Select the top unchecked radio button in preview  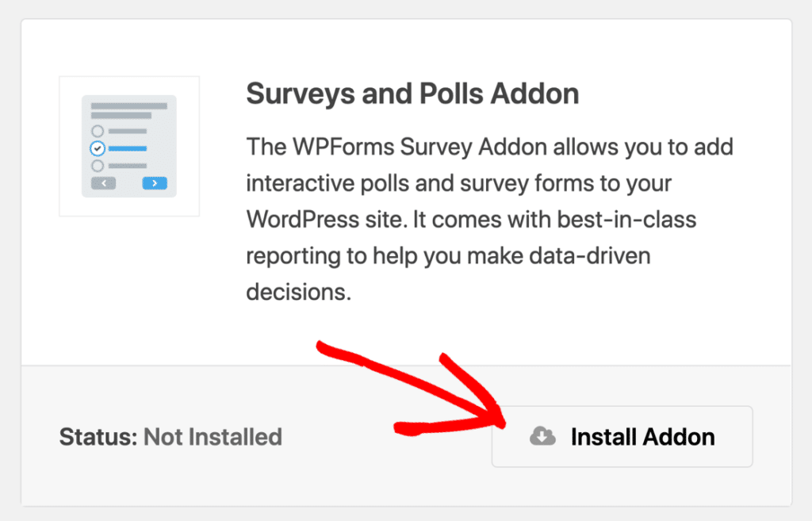pos(98,130)
